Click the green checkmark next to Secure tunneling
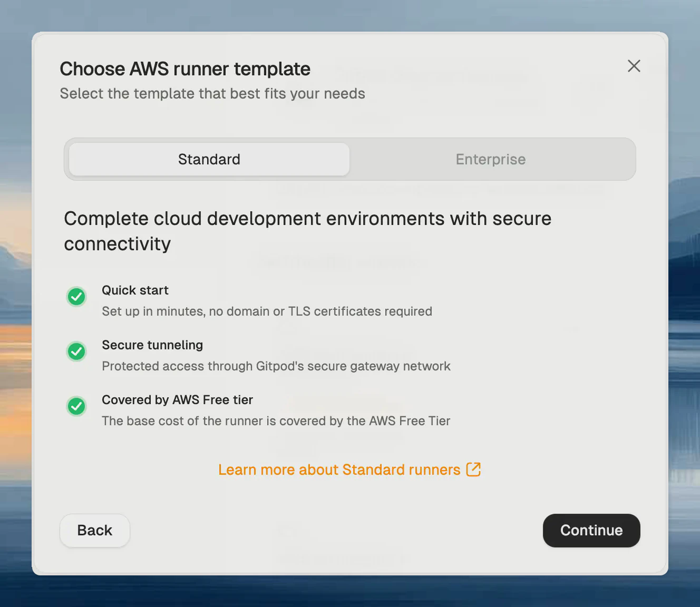This screenshot has width=700, height=607. tap(76, 351)
